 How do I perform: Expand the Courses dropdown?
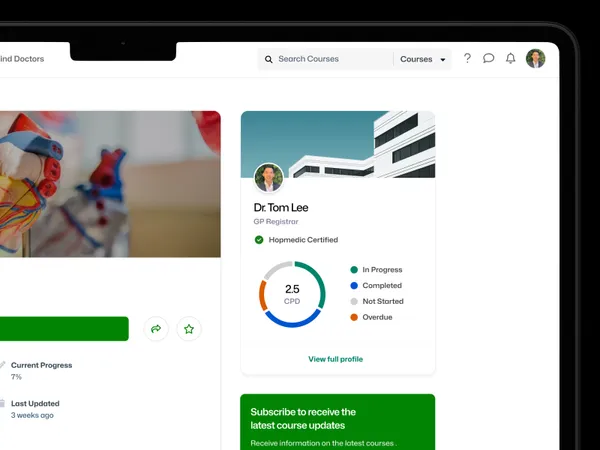tap(422, 59)
